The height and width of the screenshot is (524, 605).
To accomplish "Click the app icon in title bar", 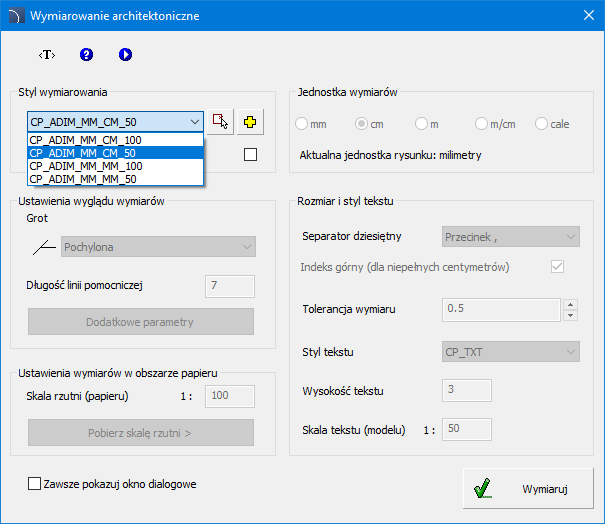I will tap(15, 16).
